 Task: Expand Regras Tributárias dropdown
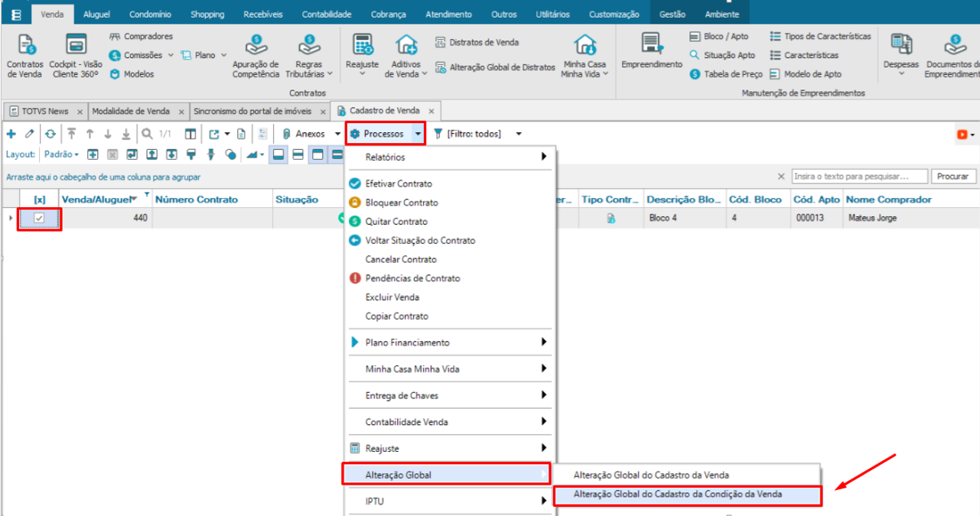[x=330, y=74]
